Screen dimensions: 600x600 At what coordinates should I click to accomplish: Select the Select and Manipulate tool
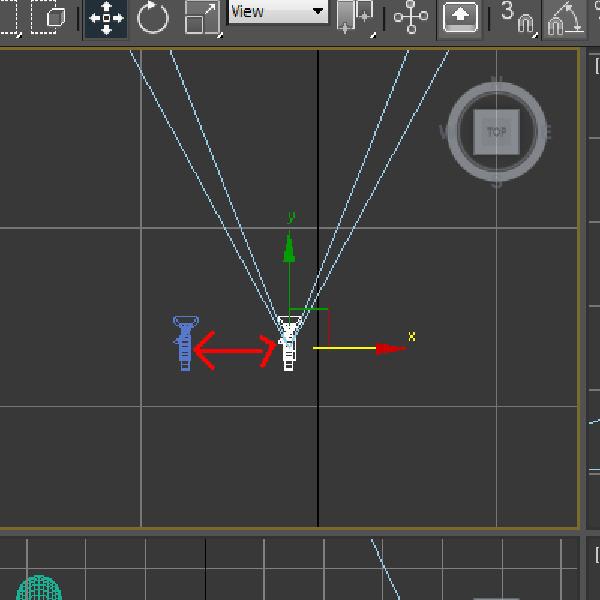[x=410, y=17]
